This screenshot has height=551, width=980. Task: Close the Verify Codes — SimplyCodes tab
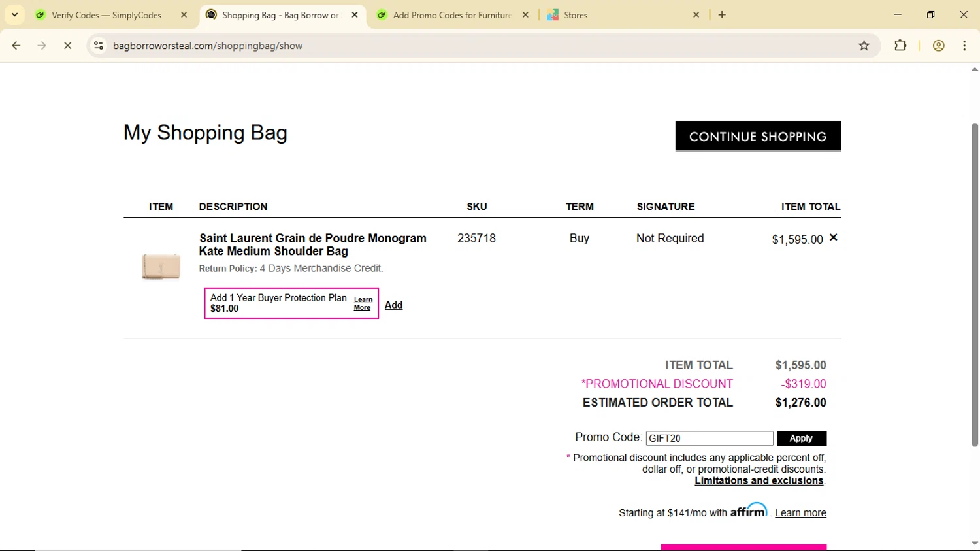click(x=184, y=15)
